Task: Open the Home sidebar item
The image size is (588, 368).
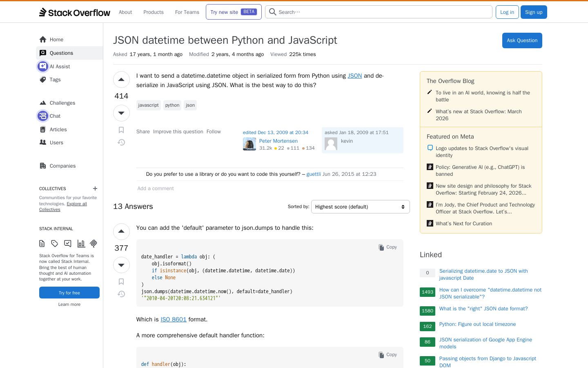Action: (69, 40)
